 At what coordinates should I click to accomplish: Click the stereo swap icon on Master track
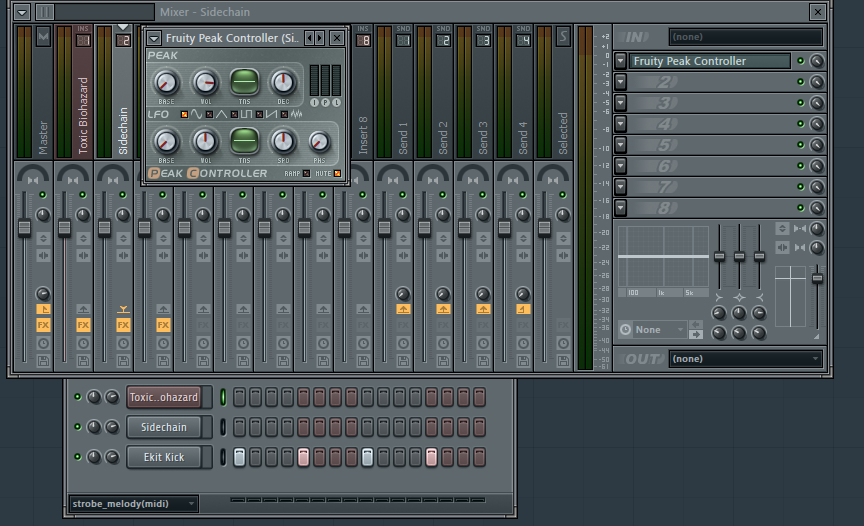click(43, 256)
